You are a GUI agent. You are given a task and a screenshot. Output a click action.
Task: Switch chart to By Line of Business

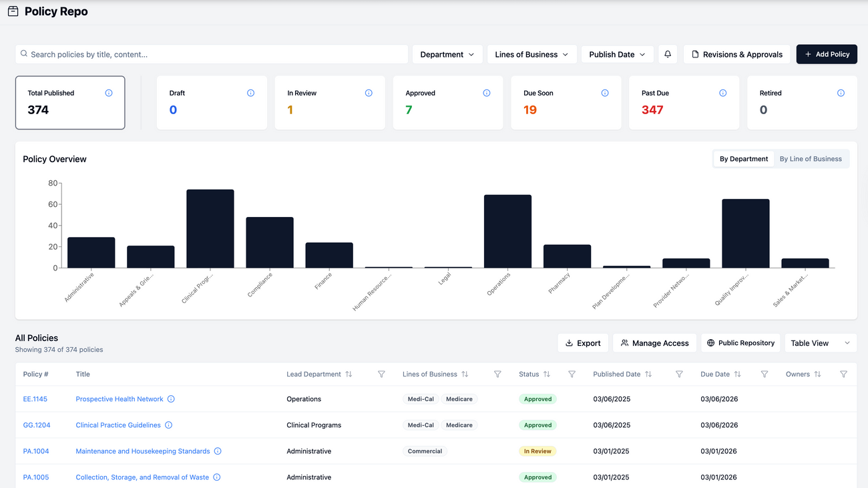coord(811,158)
